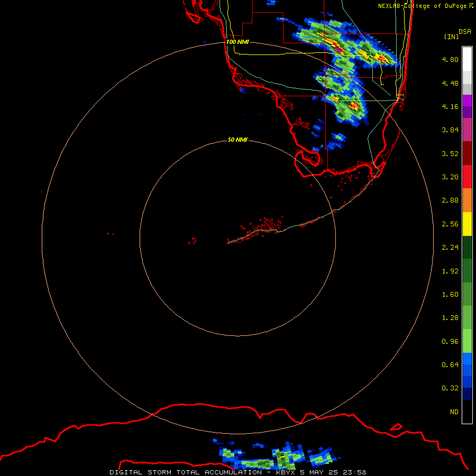
Task: Click the 2.56 legend value
Action: (450, 224)
